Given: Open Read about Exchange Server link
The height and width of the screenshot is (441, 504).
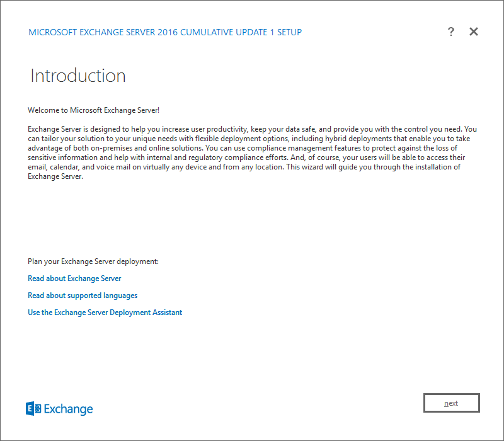Looking at the screenshot, I should tap(74, 278).
